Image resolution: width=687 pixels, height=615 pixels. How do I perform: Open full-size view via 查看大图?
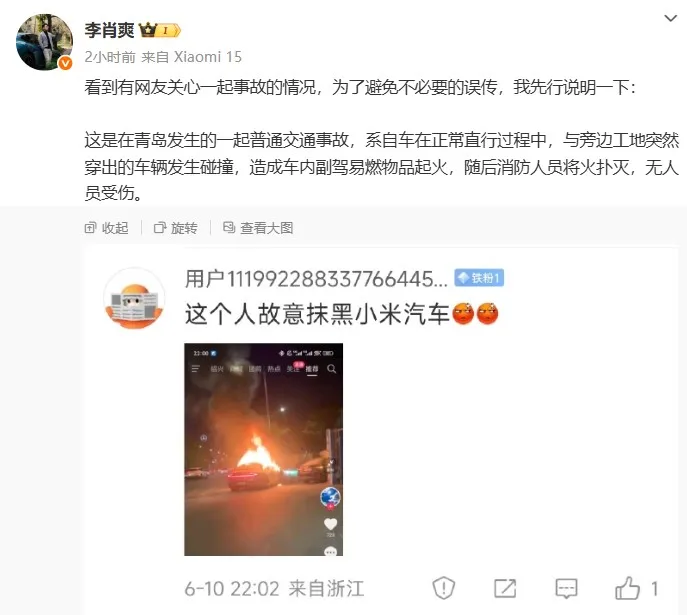point(258,228)
